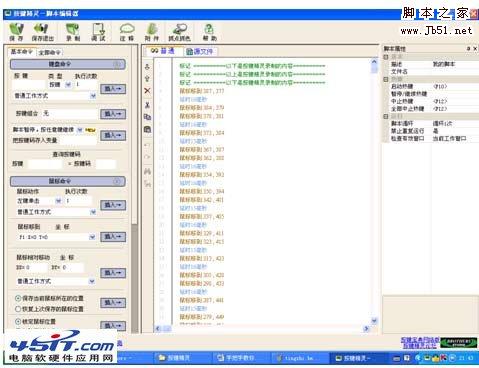The width and height of the screenshot is (479, 368).
Task: Click 插入 button for 按键组合
Action: [113, 114]
